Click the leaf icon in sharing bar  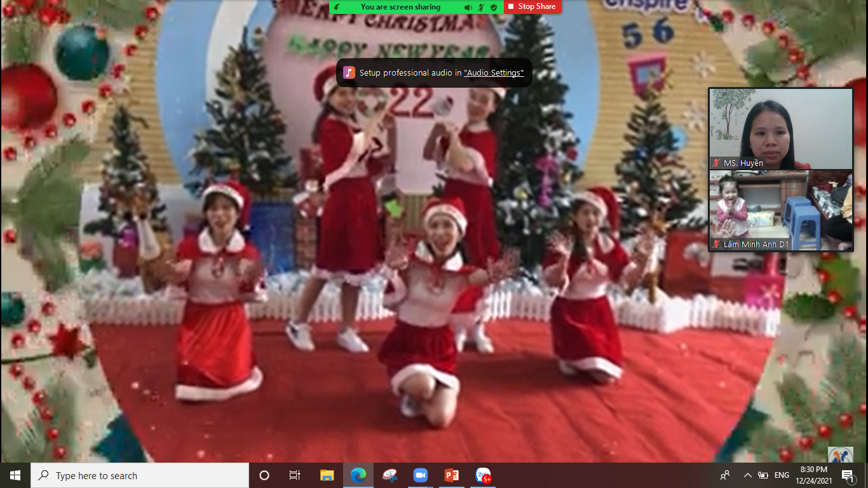(x=337, y=7)
